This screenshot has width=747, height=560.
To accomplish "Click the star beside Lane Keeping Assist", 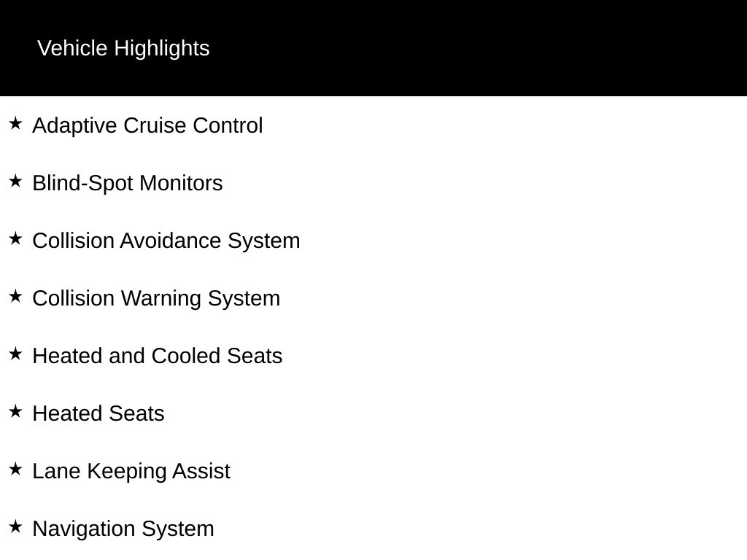I will [15, 469].
